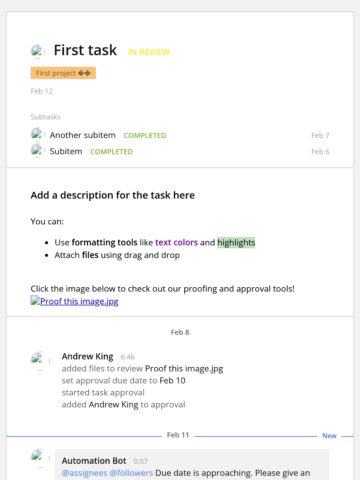Click the @assignees mention

[84, 473]
